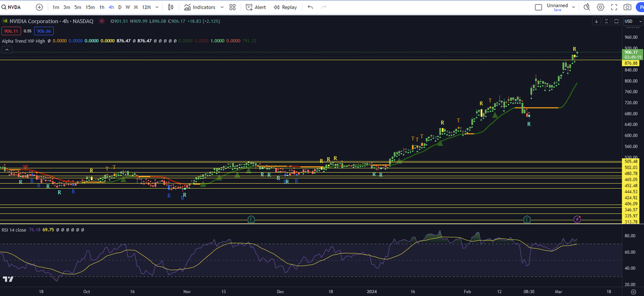Click the 80.00 level on RSI scale
The width and height of the screenshot is (644, 296).
tap(629, 235)
